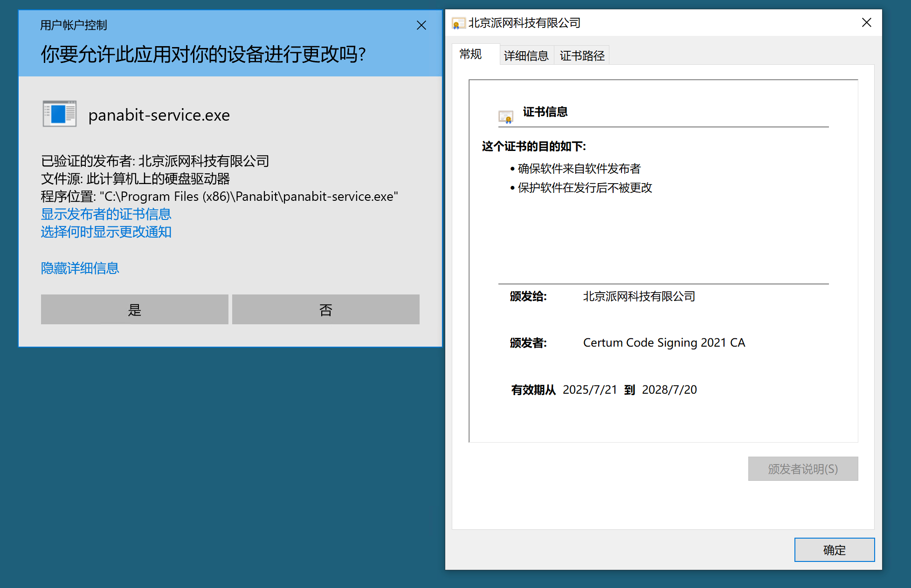The height and width of the screenshot is (588, 911).
Task: Click the 颁发者: label
Action: (528, 343)
